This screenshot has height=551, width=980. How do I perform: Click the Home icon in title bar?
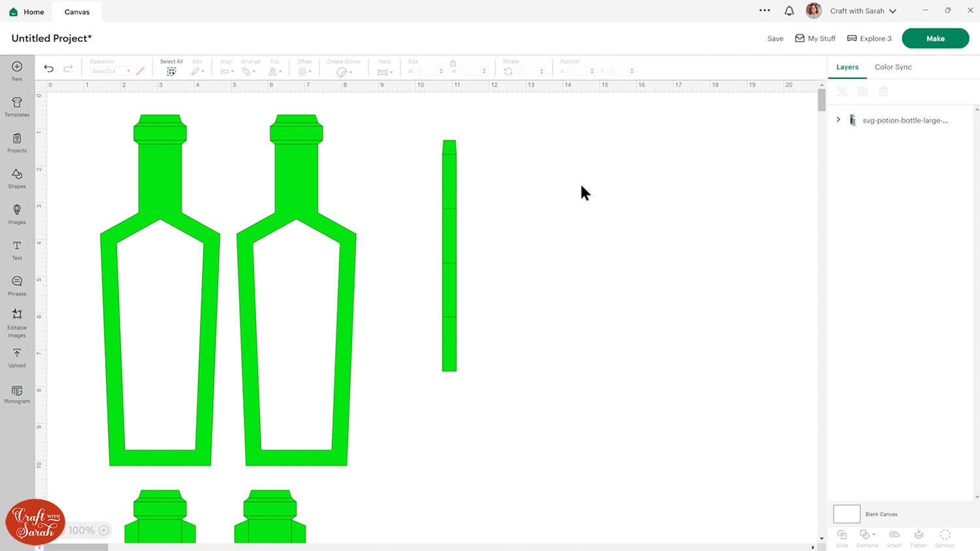(13, 12)
